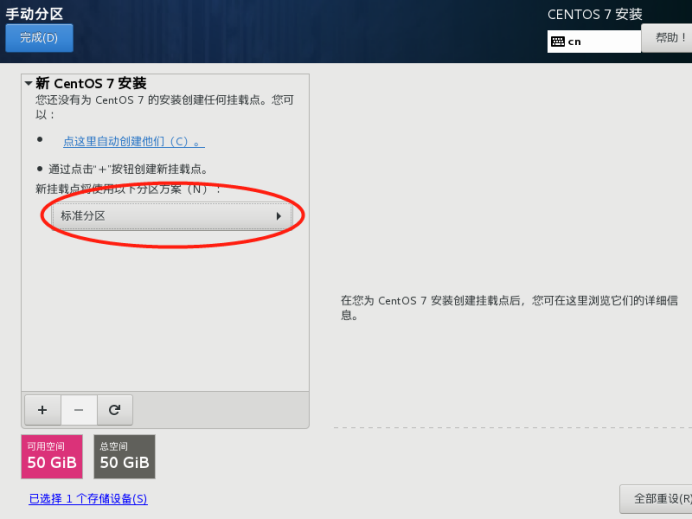Click the CENTOS 7 安装 header text
The height and width of the screenshot is (519, 692).
pos(594,15)
